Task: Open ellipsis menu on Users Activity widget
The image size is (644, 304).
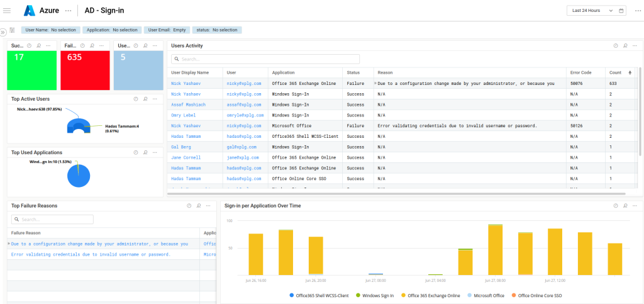Action: click(x=635, y=45)
